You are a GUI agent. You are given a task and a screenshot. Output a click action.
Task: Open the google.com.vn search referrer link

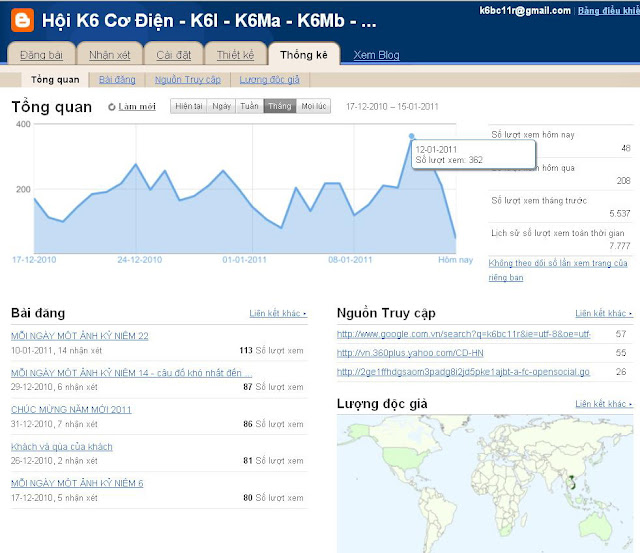coord(464,334)
